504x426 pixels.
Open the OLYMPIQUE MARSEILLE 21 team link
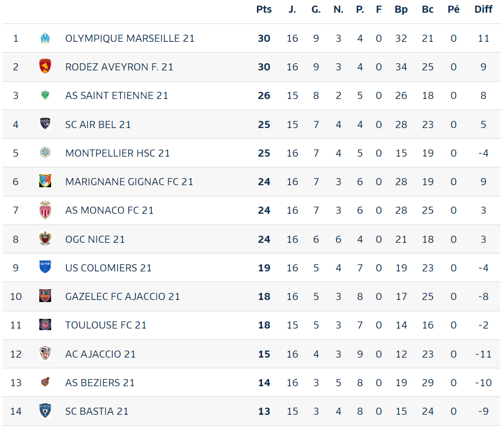130,38
